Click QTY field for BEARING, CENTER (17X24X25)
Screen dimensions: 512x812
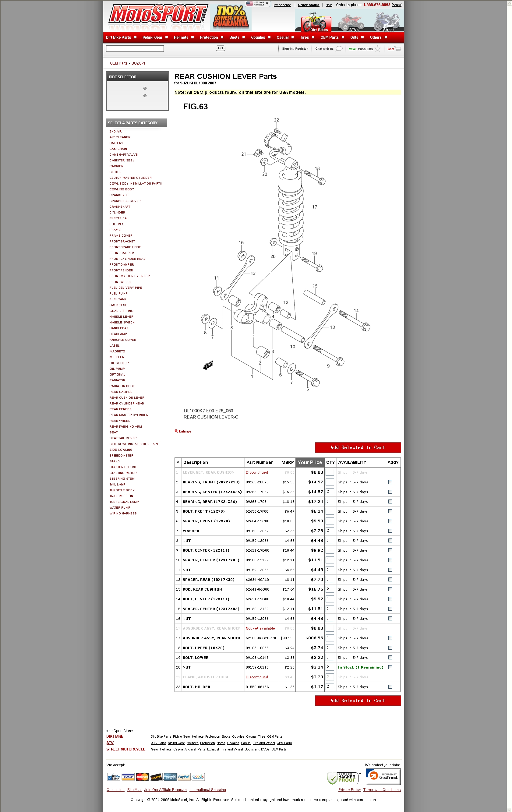330,492
